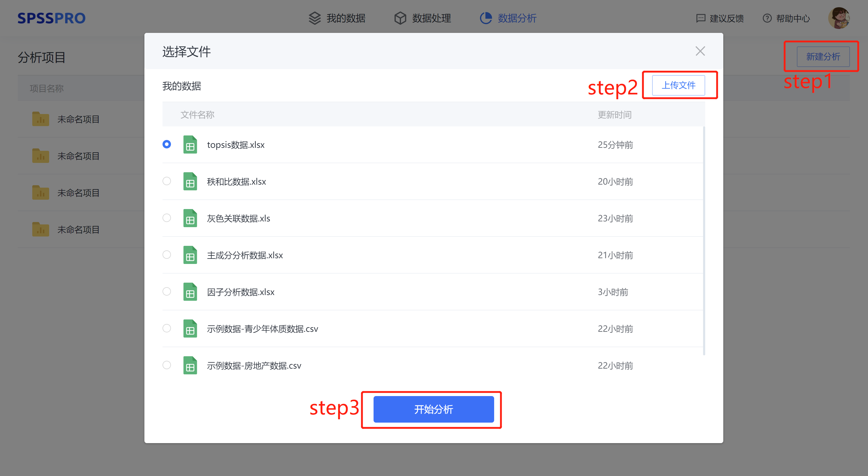
Task: Open 帮助中心 help center link
Action: point(786,18)
